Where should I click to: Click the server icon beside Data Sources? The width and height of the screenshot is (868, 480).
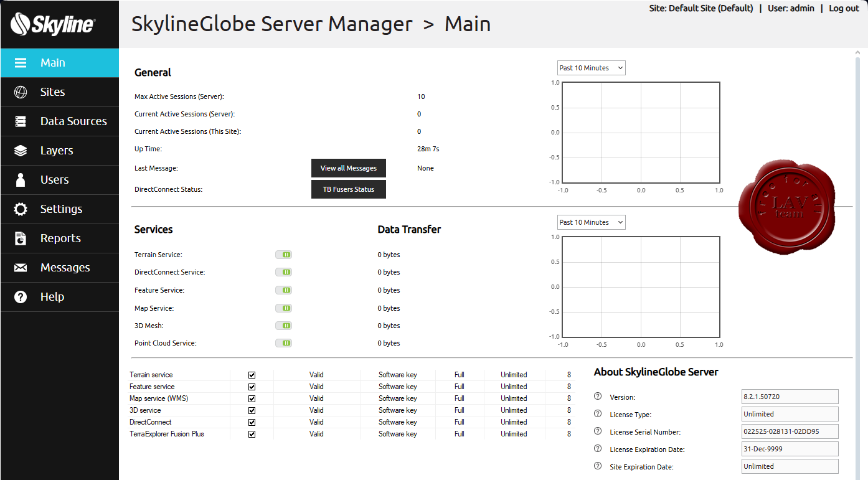(21, 121)
